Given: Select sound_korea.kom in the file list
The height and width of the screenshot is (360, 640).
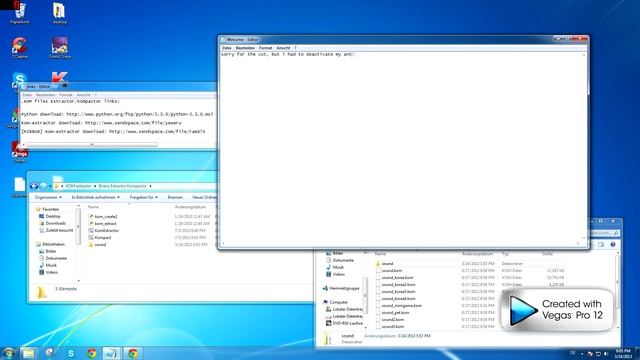Looking at the screenshot, I should click(395, 278).
